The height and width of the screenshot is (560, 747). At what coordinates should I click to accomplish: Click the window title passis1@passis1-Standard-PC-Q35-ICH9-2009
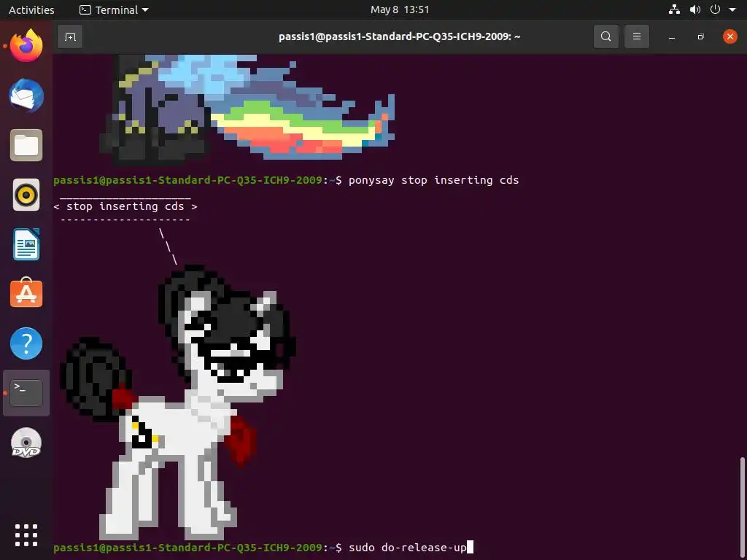pyautogui.click(x=399, y=36)
